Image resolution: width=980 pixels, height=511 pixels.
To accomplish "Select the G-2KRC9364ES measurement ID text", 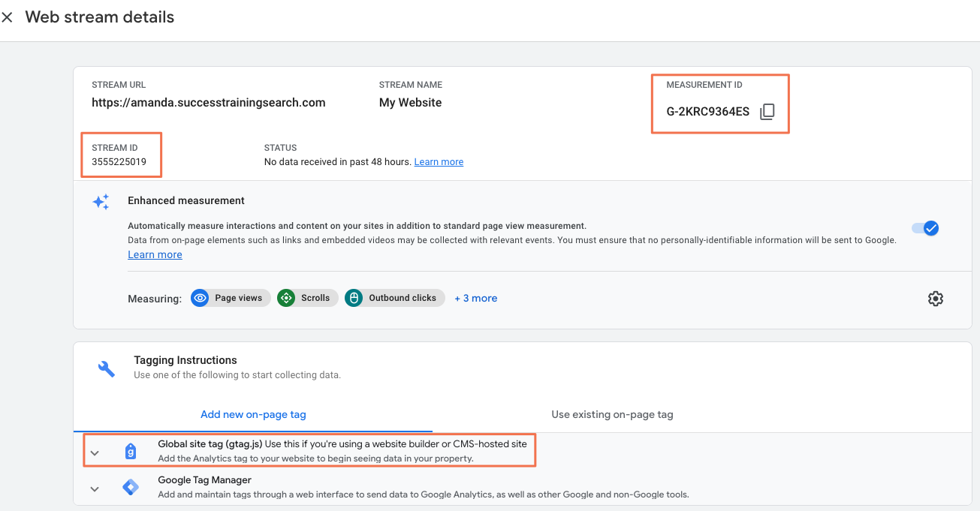I will (x=708, y=112).
